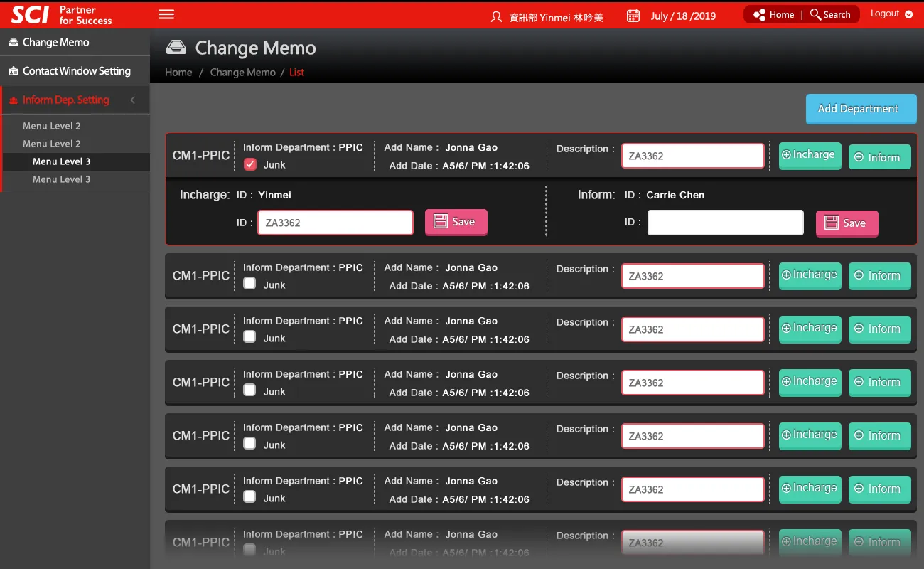Click the Search magnifier icon in header
This screenshot has height=569, width=924.
pyautogui.click(x=815, y=14)
